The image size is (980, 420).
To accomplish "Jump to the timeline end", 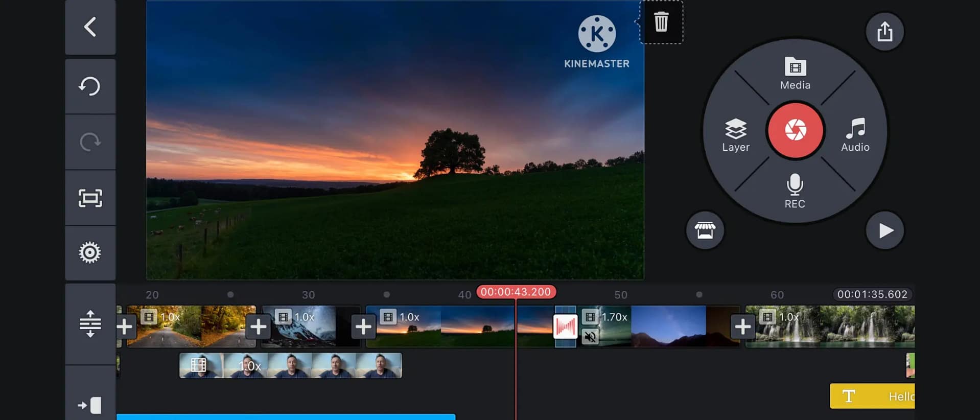I will coord(90,405).
